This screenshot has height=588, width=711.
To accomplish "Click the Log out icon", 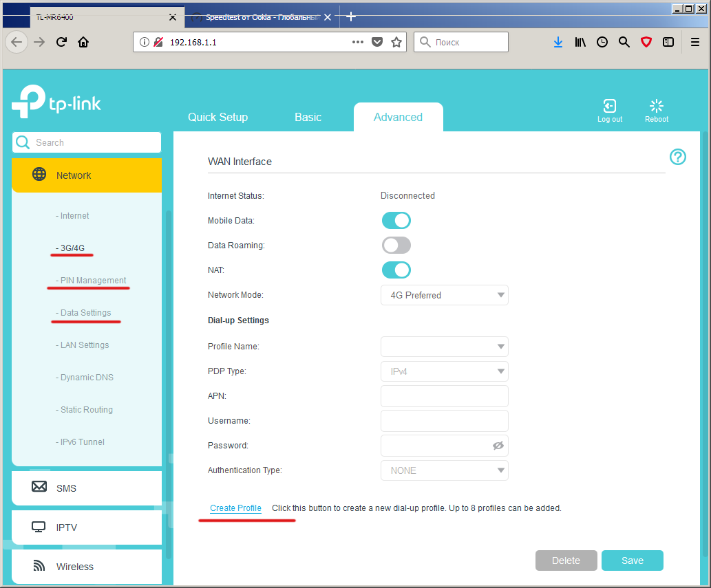I will click(609, 106).
